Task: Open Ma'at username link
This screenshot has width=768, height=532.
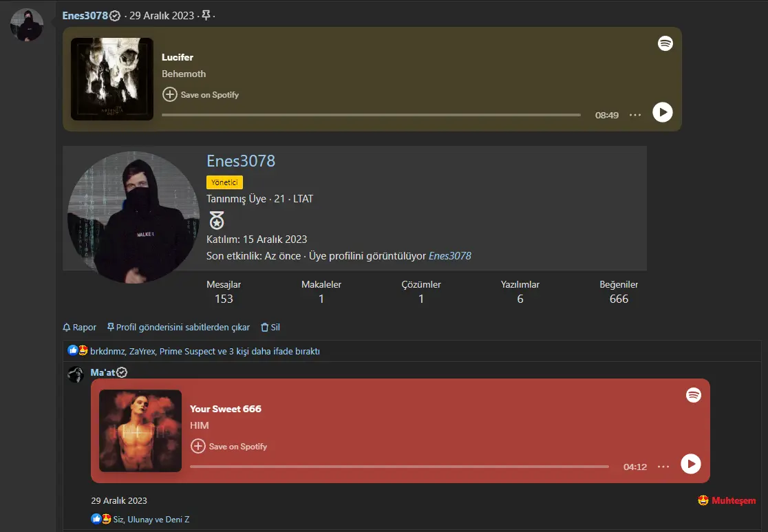Action: [103, 373]
